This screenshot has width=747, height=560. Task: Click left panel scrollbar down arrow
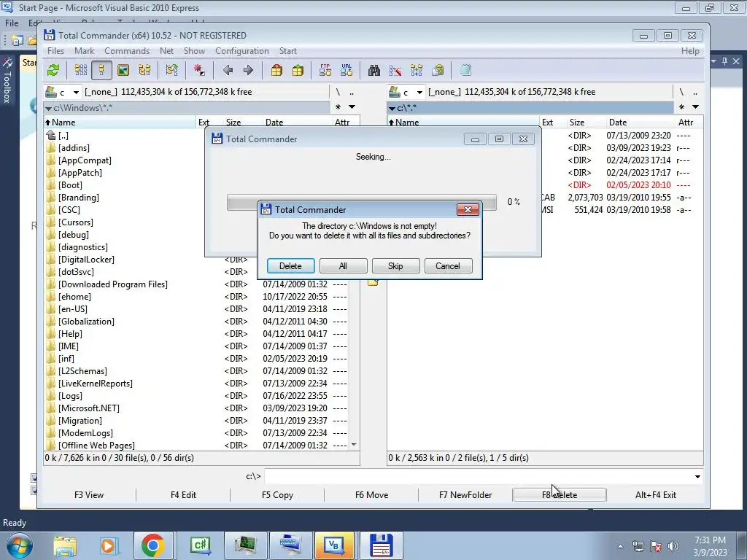[354, 445]
